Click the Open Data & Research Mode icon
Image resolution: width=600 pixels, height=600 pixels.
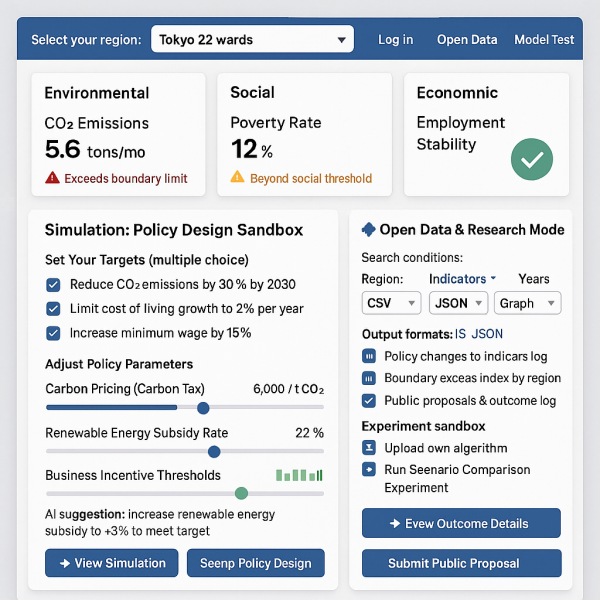click(368, 229)
